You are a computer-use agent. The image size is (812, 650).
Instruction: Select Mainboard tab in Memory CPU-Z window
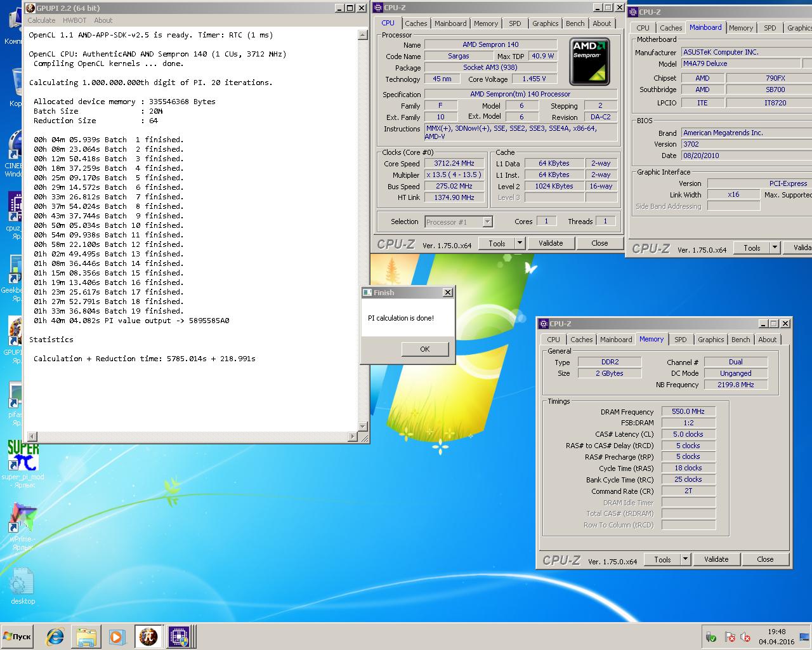coord(616,340)
